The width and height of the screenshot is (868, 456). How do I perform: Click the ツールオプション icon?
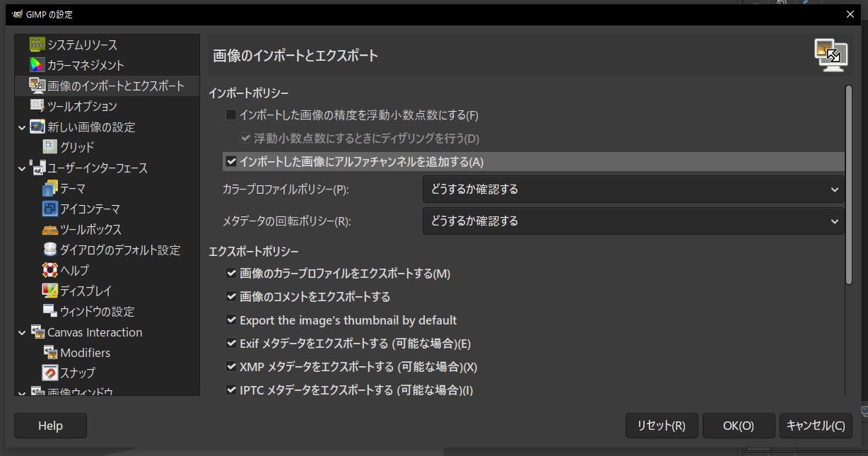37,106
